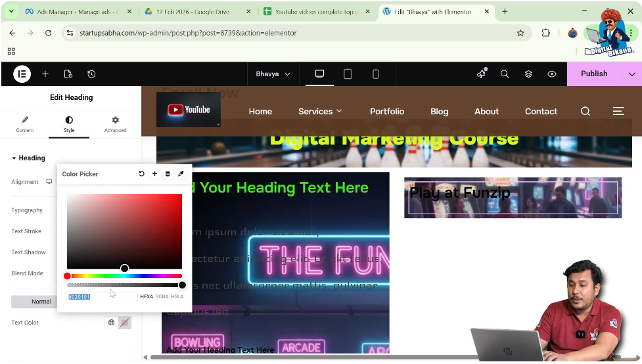Image resolution: width=642 pixels, height=364 pixels.
Task: Click the Home menu link
Action: tap(260, 112)
